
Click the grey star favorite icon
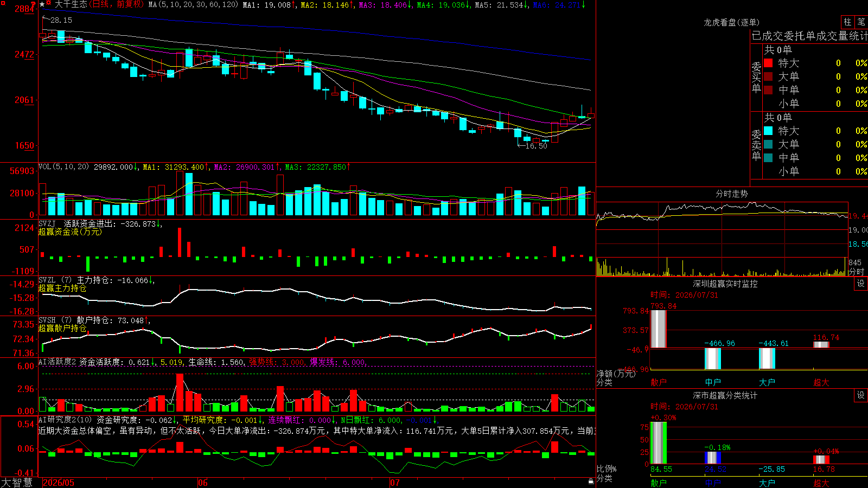(42, 4)
